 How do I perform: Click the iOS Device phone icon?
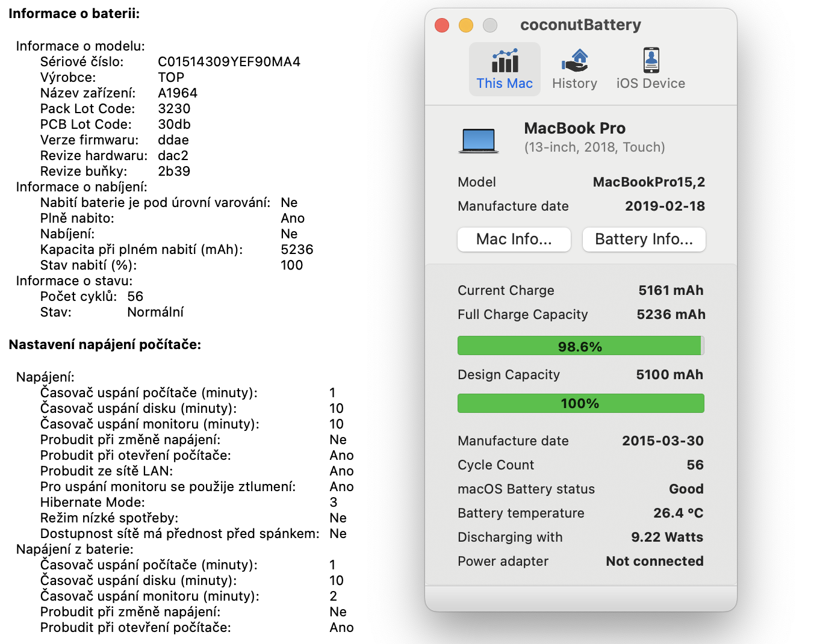(651, 60)
